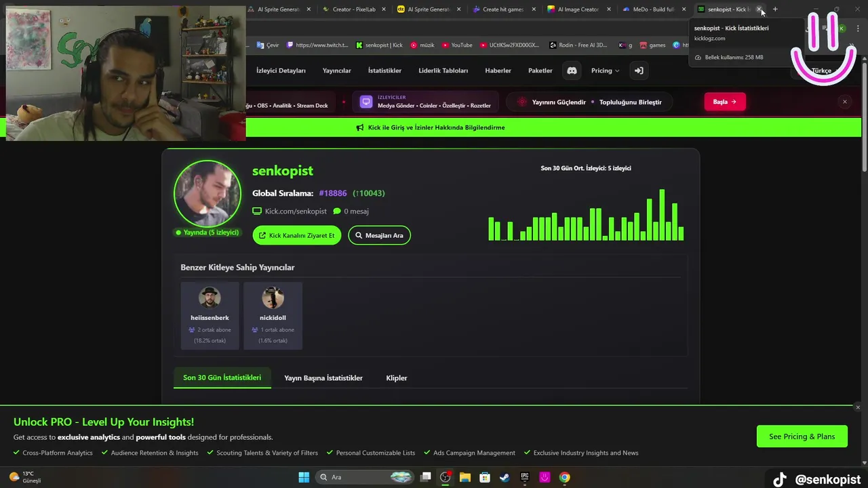
Task: Open Liderlik Tabloları menu item
Action: click(443, 70)
